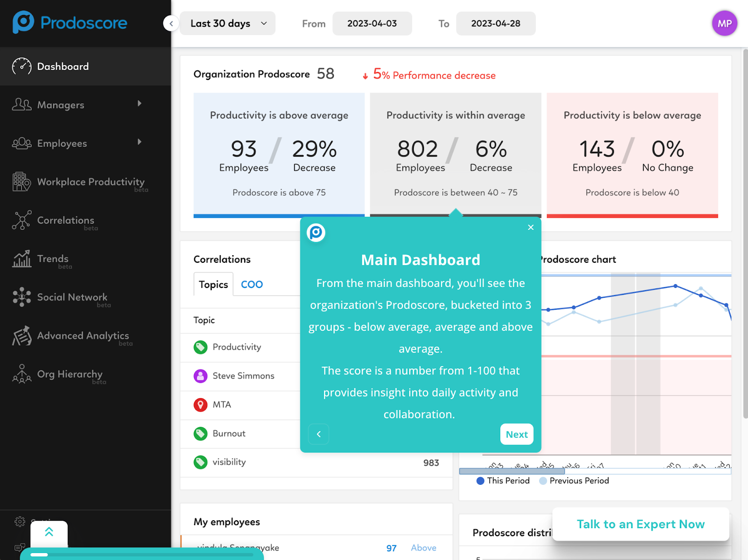Click the To date field

tap(496, 23)
